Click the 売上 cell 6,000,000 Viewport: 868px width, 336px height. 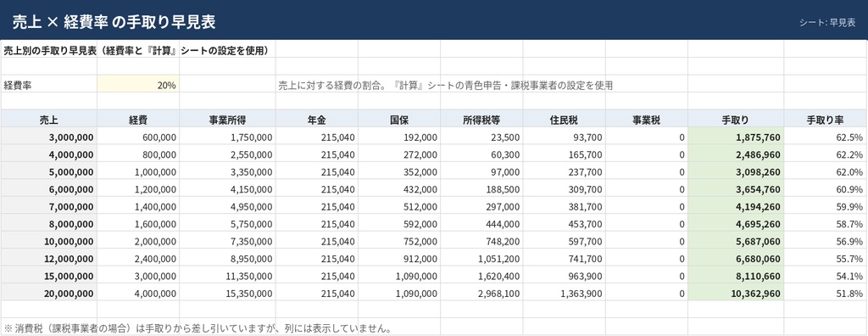(48, 189)
